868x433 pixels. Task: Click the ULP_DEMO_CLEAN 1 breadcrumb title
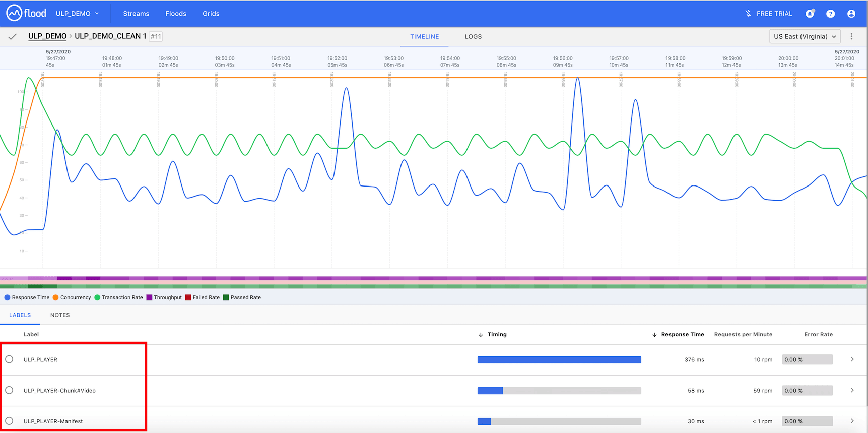(x=110, y=36)
